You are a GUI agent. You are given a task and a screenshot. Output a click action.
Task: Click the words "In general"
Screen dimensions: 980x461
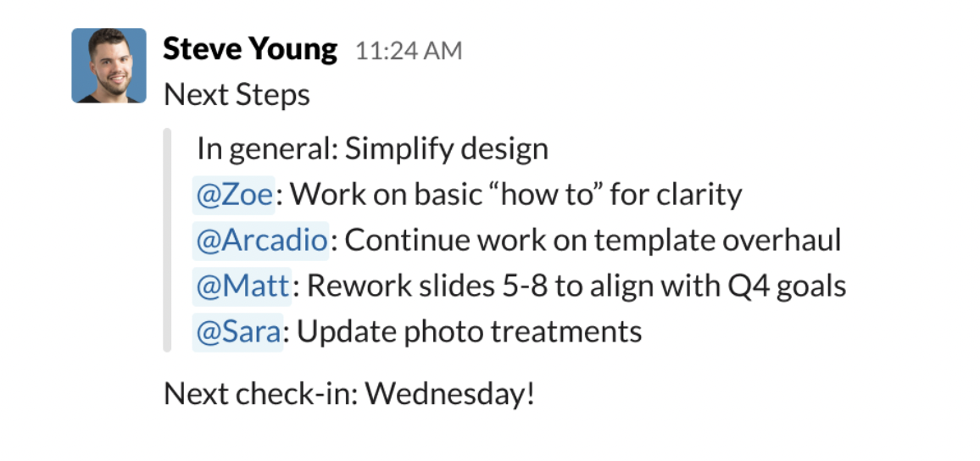[266, 149]
